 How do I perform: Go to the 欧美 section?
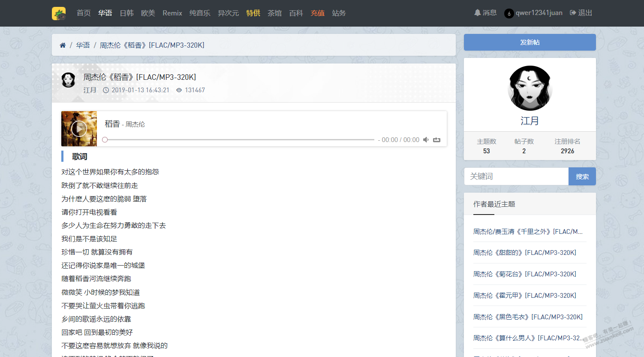point(148,13)
